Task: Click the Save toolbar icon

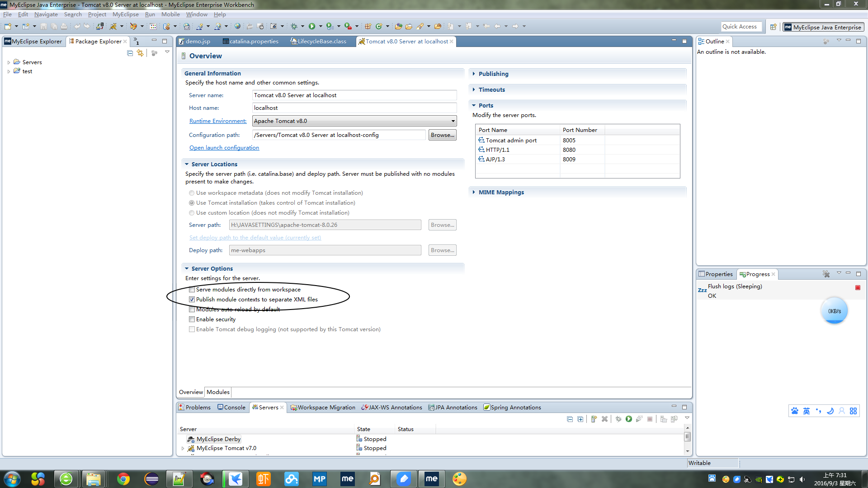Action: point(43,26)
